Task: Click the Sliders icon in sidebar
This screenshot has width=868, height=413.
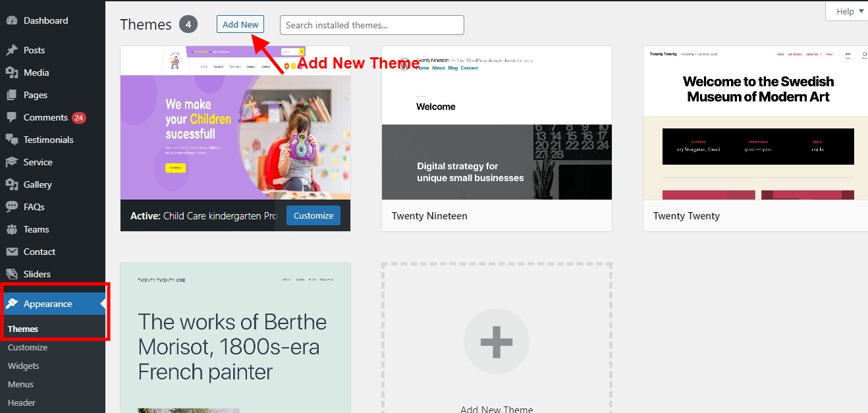Action: (x=12, y=274)
